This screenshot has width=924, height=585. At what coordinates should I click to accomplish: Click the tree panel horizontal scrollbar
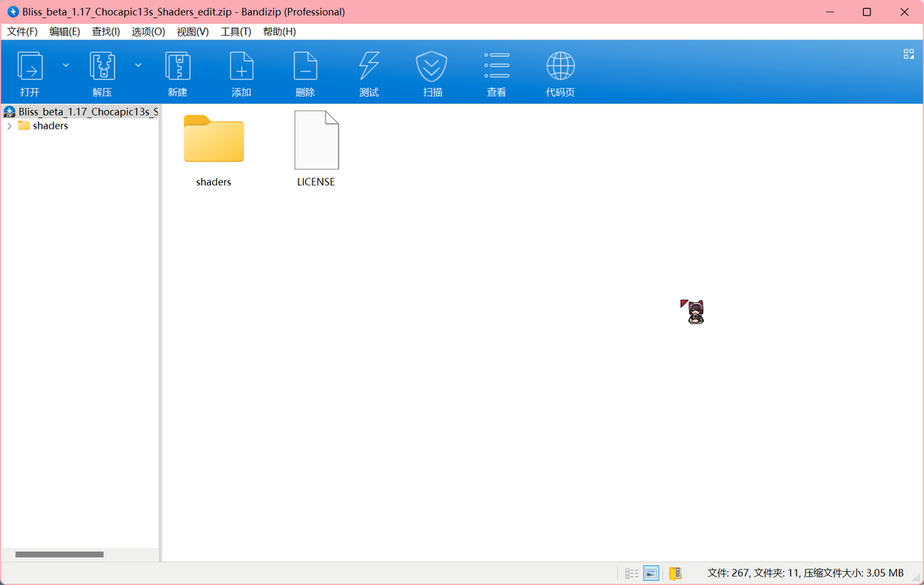[60, 554]
